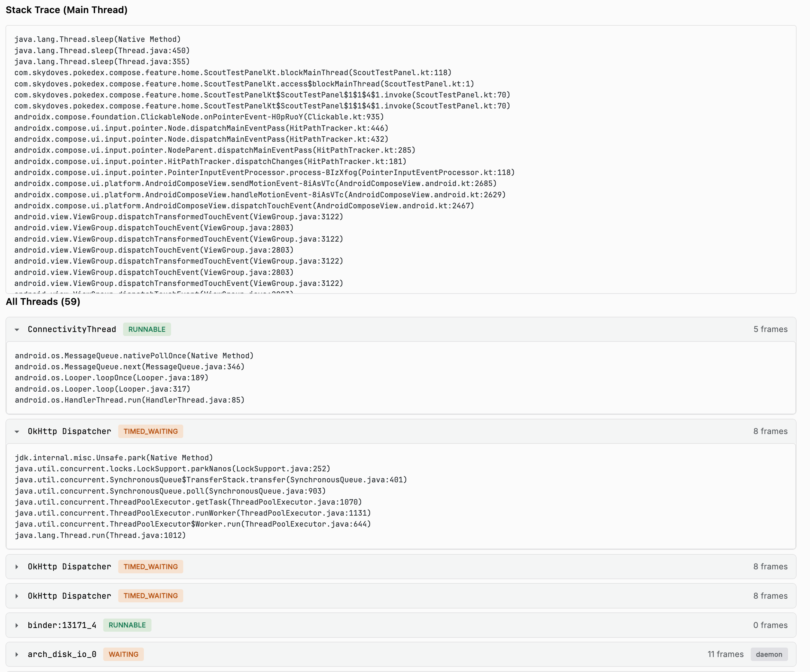The image size is (810, 672).
Task: Collapse the expanded OkHttp Dispatcher chevron
Action: click(x=17, y=431)
